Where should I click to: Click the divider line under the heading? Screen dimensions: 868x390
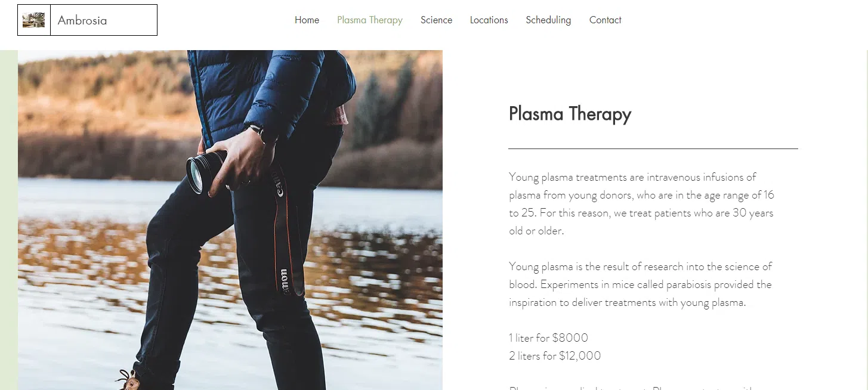coord(653,148)
